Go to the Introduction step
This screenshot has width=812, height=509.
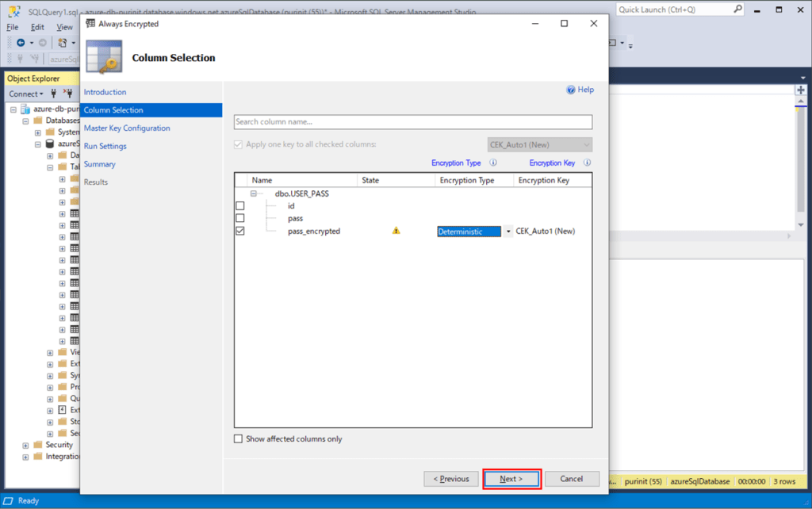[105, 92]
